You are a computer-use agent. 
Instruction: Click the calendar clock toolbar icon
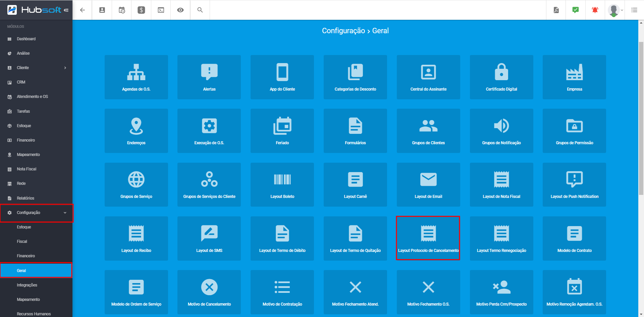[122, 10]
